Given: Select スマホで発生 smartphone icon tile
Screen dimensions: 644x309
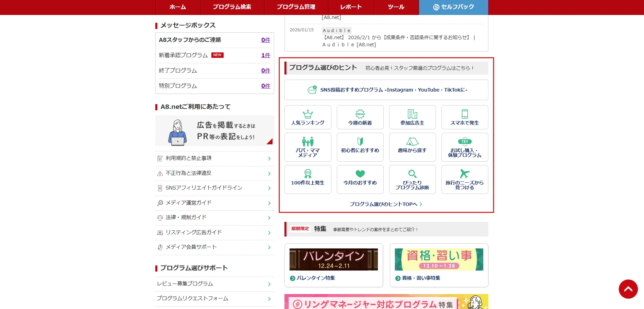Looking at the screenshot, I should click(465, 117).
